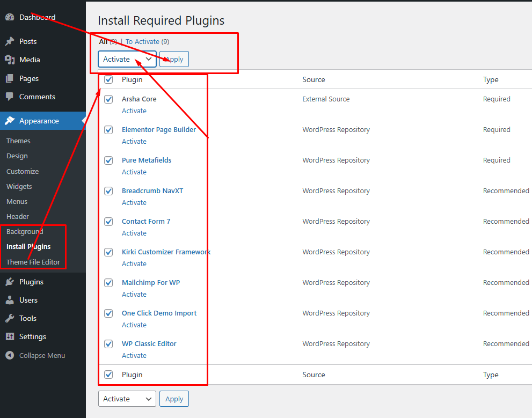Click the Dashboard gauge icon
The height and width of the screenshot is (418, 532).
click(10, 17)
